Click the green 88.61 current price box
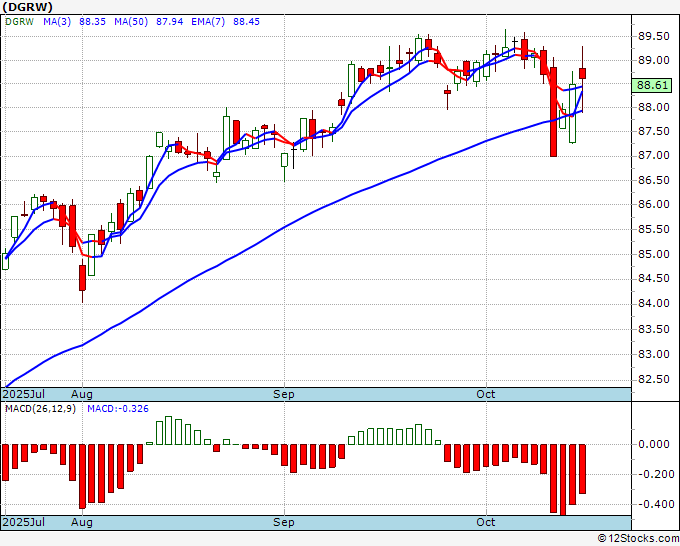 [652, 85]
